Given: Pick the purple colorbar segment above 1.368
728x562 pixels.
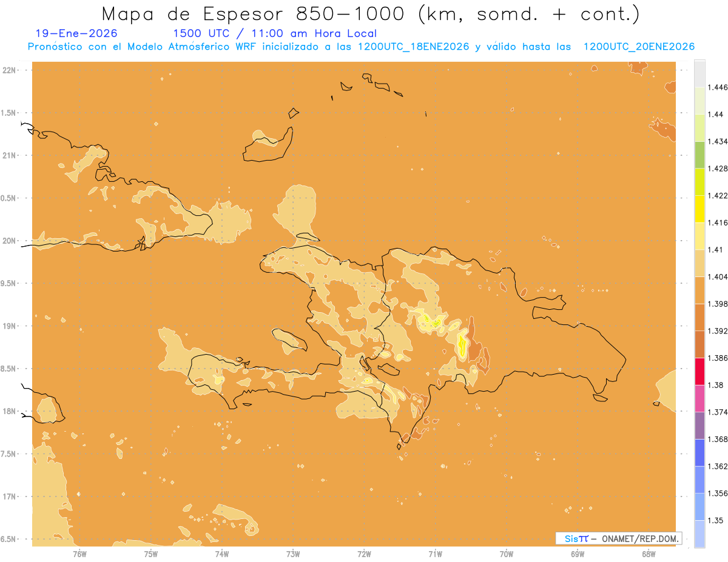Looking at the screenshot, I should click(699, 426).
